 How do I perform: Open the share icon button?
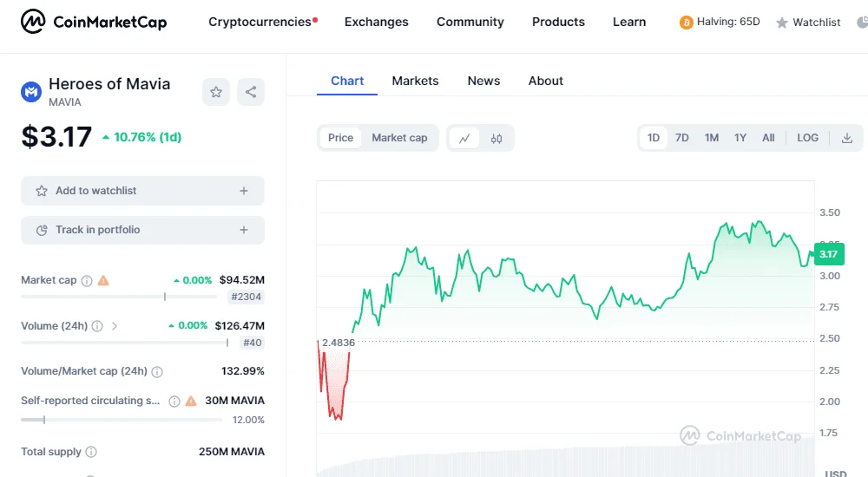click(251, 92)
